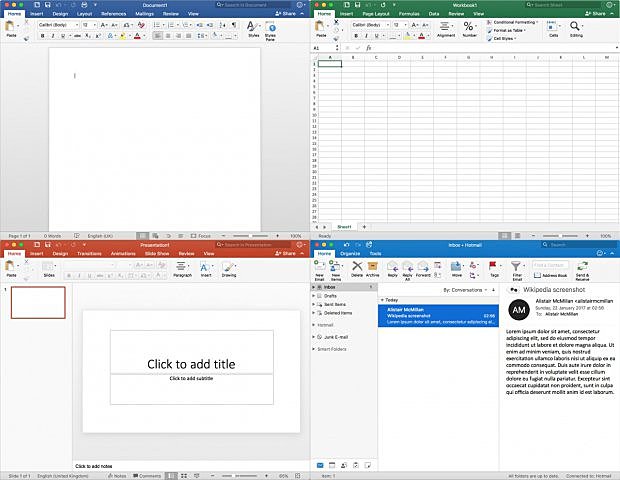Adjust the zoom slider in Excel status bar

(560, 236)
